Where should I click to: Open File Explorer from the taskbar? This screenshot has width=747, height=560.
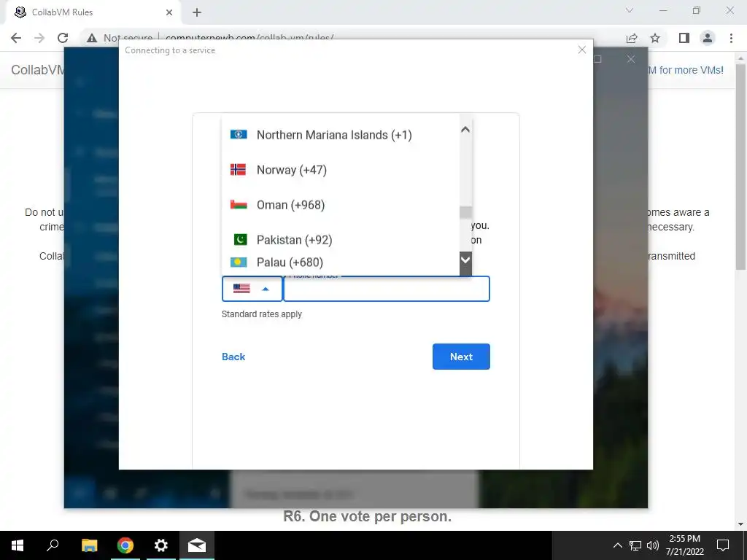tap(89, 545)
